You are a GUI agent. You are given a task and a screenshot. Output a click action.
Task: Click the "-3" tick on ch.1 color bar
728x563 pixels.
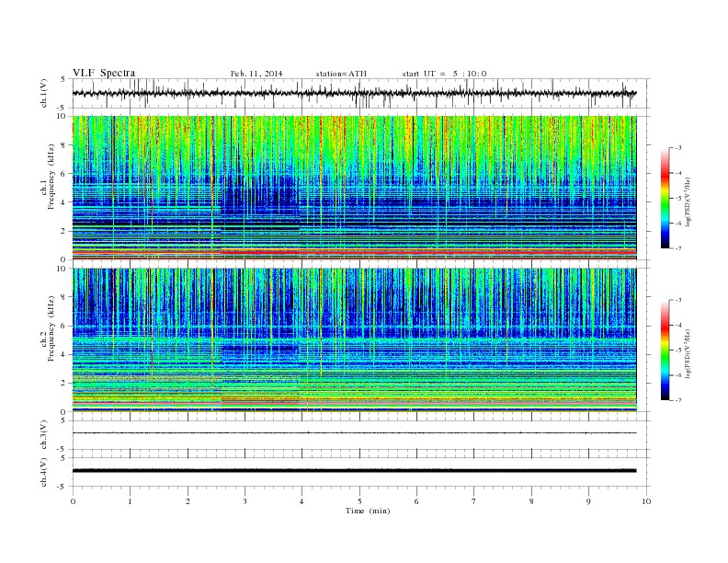tap(678, 148)
